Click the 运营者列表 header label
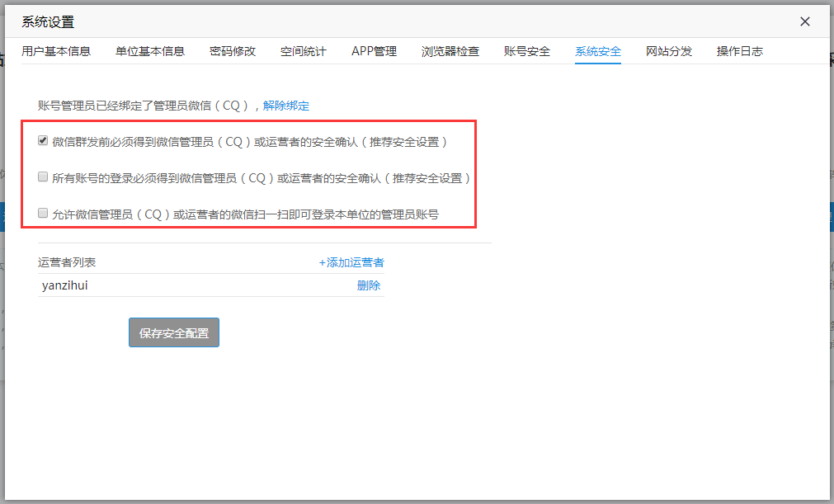This screenshot has height=504, width=834. click(x=67, y=262)
